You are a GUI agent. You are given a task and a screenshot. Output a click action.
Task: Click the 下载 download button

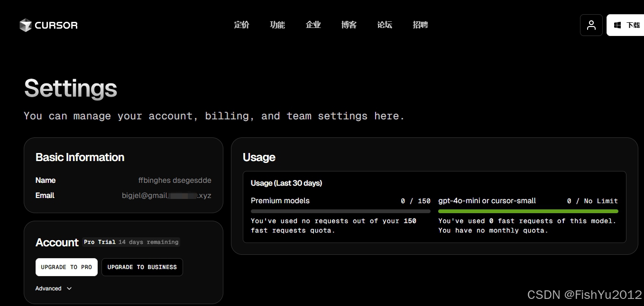[x=625, y=25]
